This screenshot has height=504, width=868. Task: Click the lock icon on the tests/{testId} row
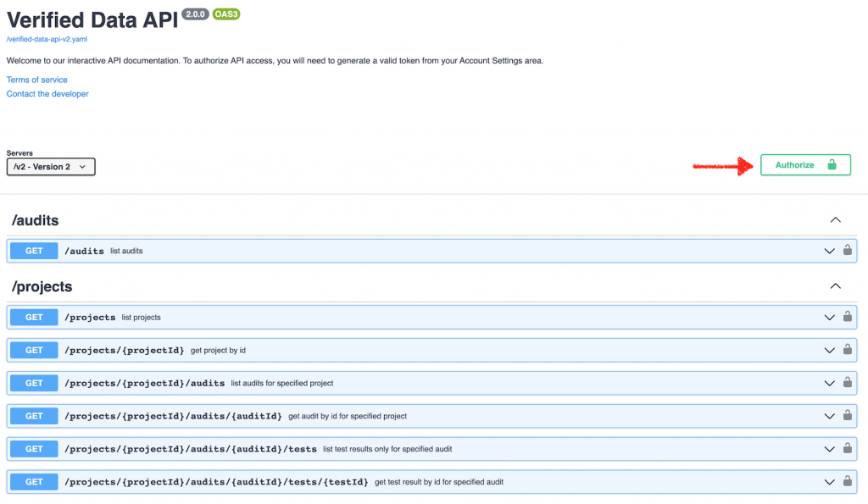click(847, 481)
